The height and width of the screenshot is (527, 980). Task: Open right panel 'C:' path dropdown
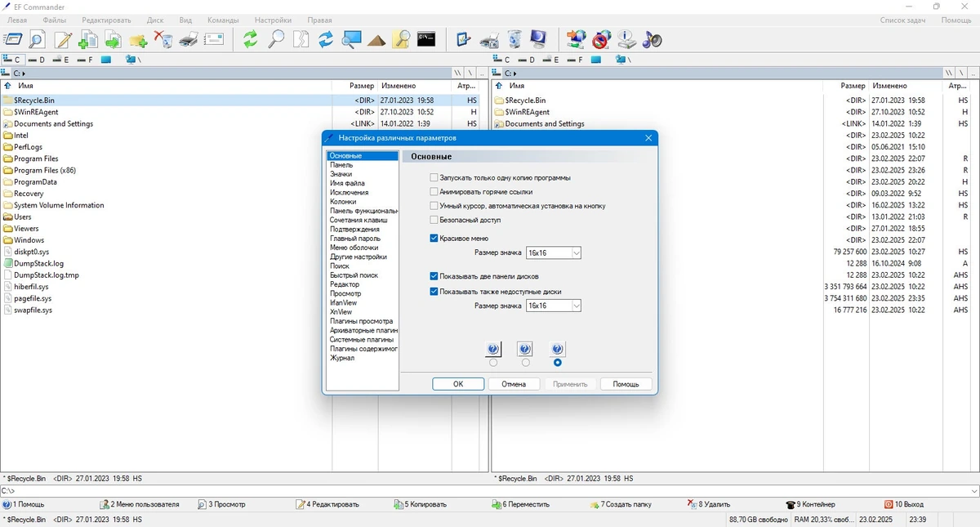click(514, 74)
